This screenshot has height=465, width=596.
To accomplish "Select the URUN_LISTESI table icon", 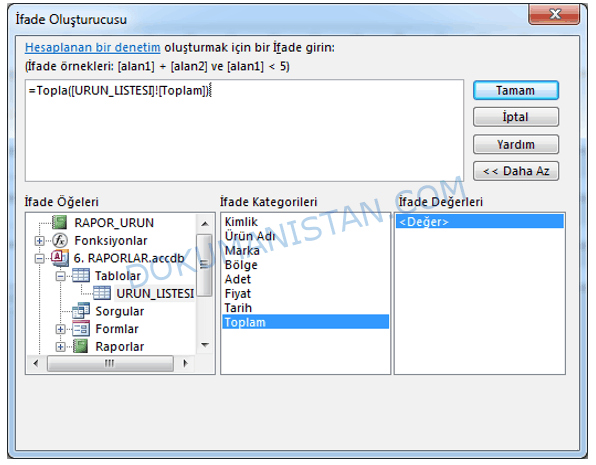I will coord(102,293).
